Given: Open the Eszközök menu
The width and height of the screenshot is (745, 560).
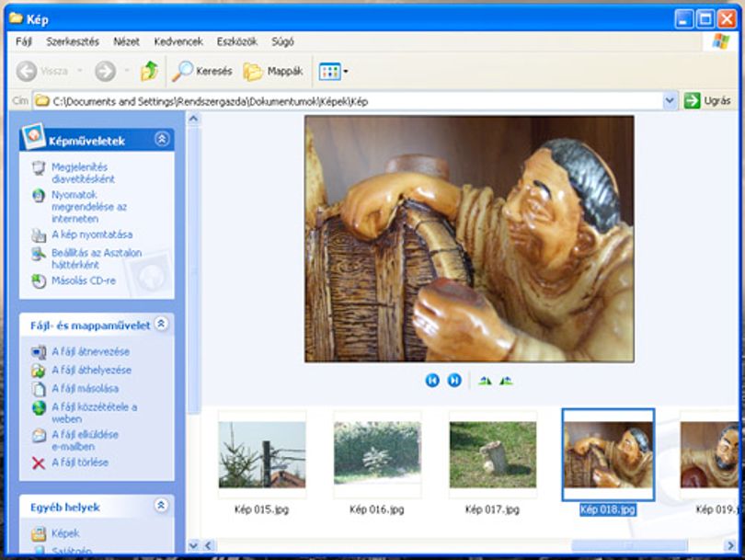Looking at the screenshot, I should 237,41.
